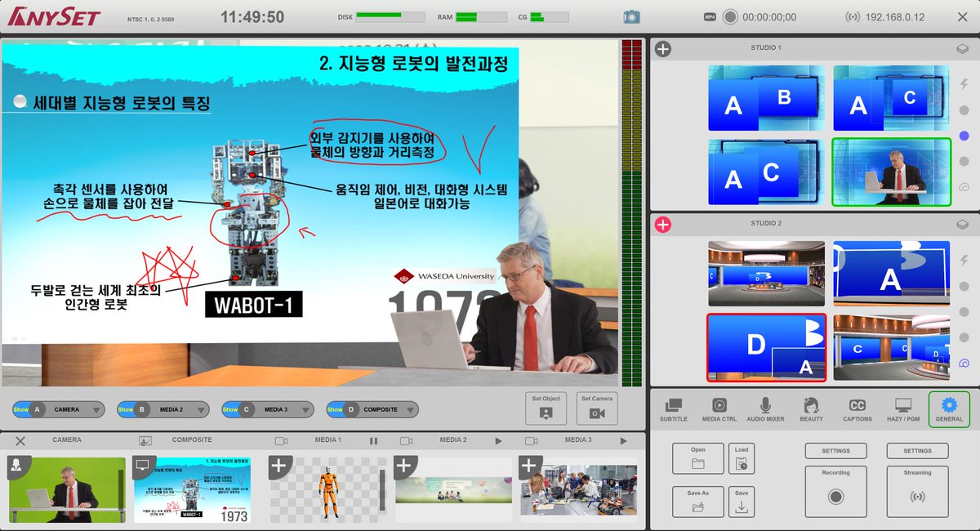Start Recording with the large Recording button
The height and width of the screenshot is (531, 980).
[835, 491]
